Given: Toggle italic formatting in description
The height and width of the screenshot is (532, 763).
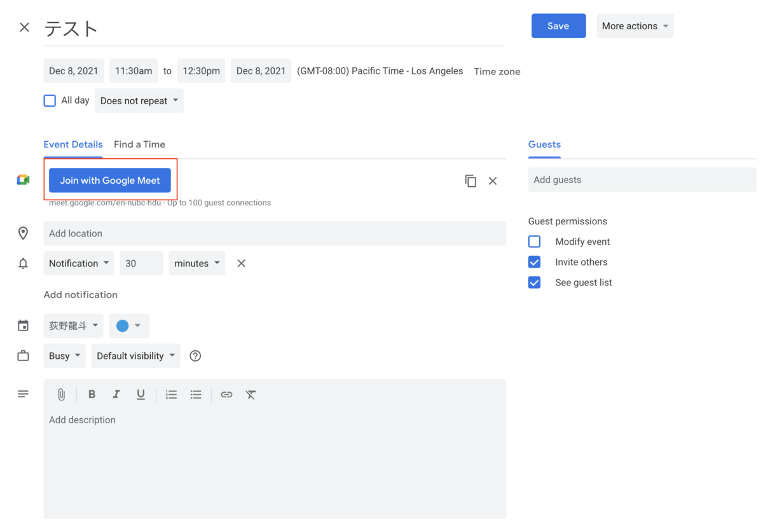Looking at the screenshot, I should tap(116, 395).
